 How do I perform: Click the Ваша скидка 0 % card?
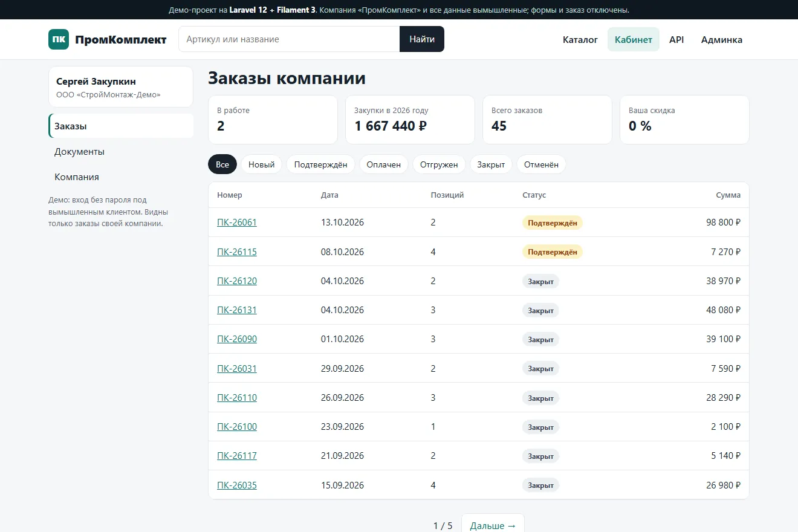click(x=685, y=120)
